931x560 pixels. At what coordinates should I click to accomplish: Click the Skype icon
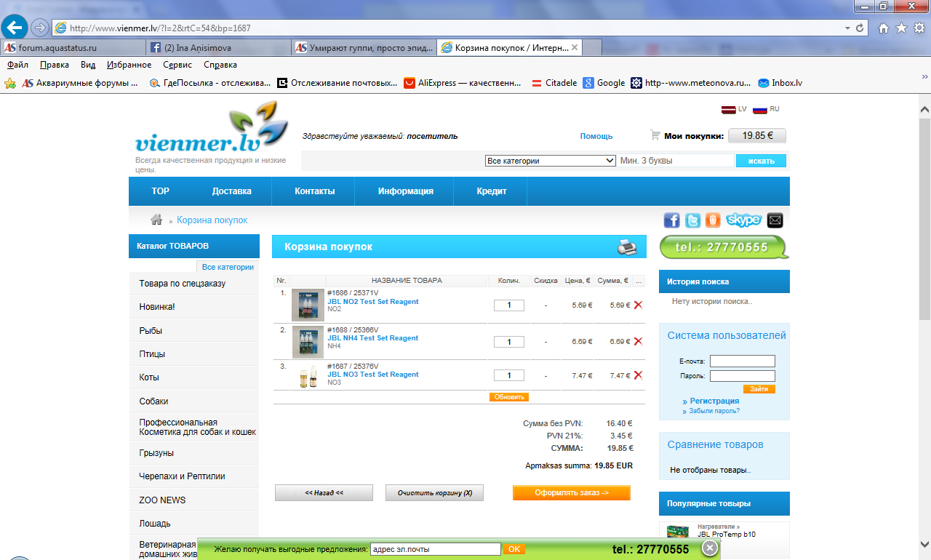pyautogui.click(x=743, y=220)
